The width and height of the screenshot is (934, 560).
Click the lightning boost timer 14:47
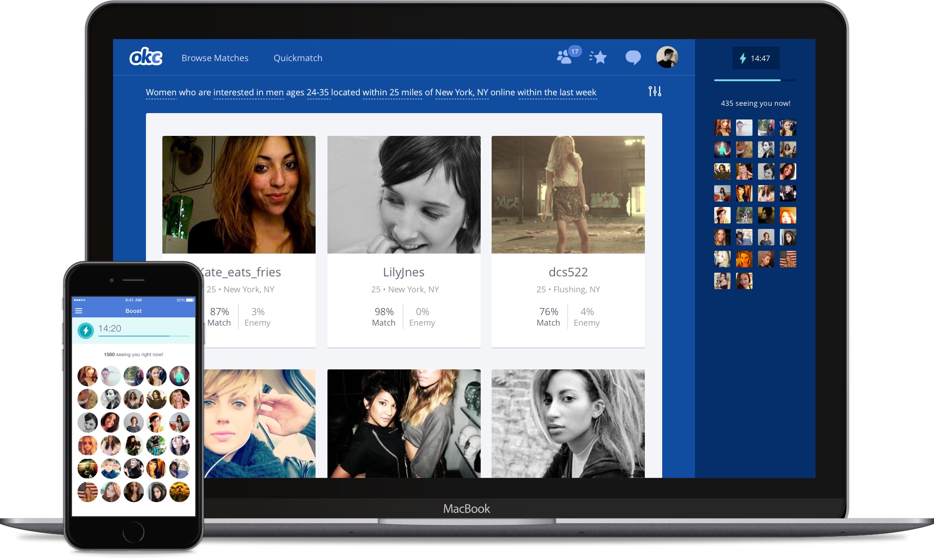click(x=756, y=58)
